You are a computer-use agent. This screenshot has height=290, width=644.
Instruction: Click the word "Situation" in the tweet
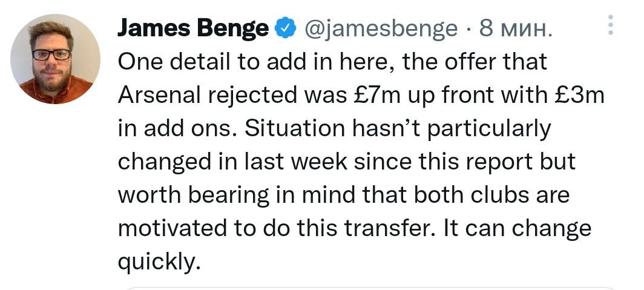(290, 128)
